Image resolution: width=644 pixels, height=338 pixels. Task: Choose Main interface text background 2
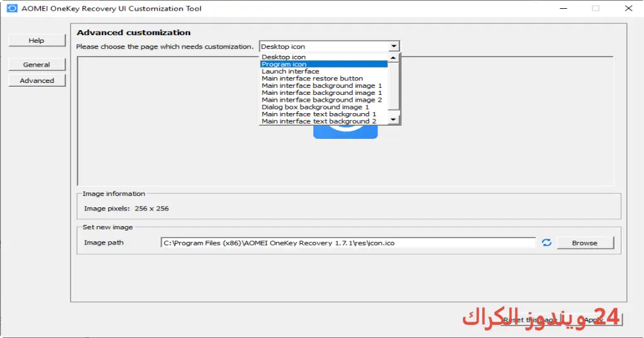[324, 121]
